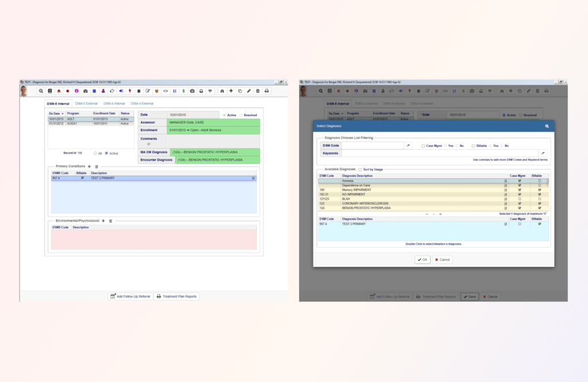Click the printer icon in left window toolbar
This screenshot has width=588, height=382.
[x=266, y=91]
